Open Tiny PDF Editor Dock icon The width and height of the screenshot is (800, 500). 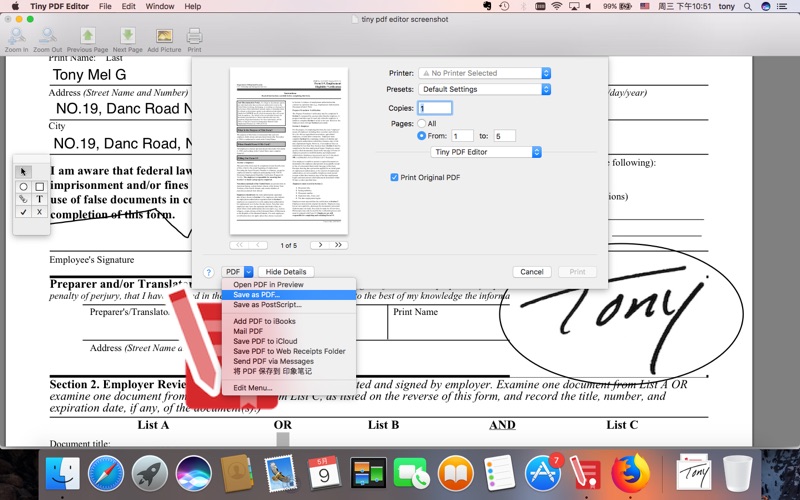tap(586, 473)
